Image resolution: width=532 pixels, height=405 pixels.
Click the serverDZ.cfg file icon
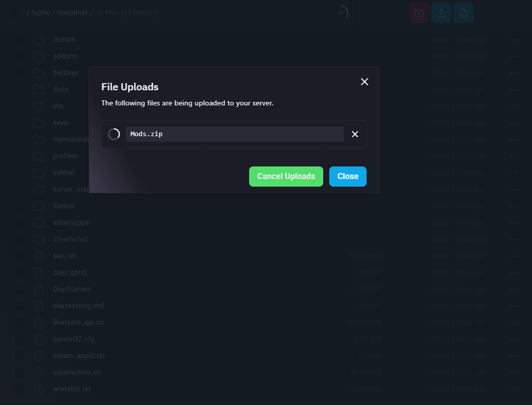[x=39, y=339]
